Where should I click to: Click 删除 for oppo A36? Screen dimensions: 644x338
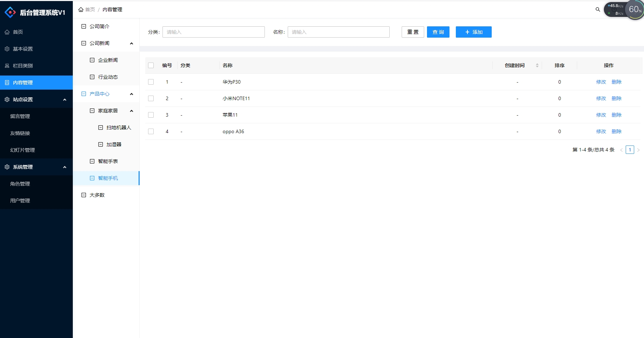click(x=617, y=131)
